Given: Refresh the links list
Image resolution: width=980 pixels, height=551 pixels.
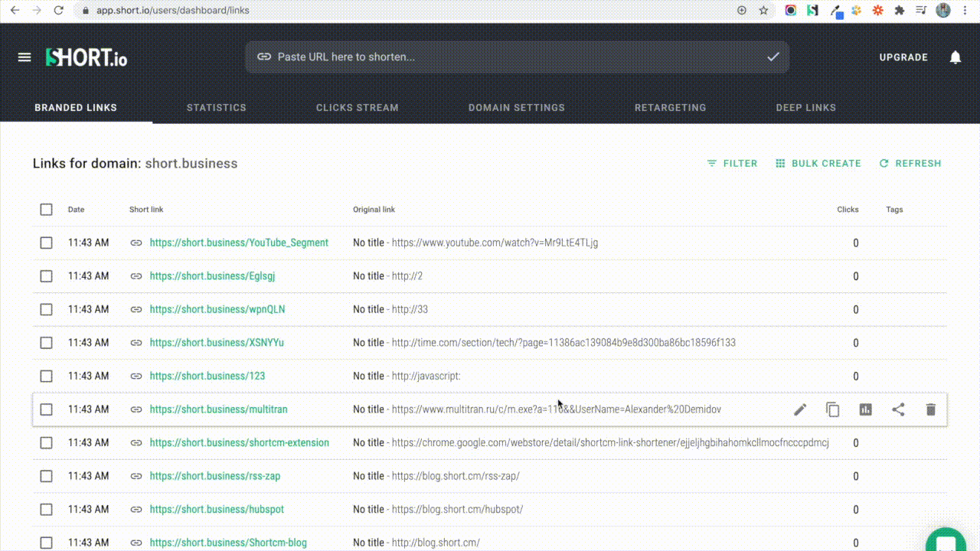Looking at the screenshot, I should [910, 163].
